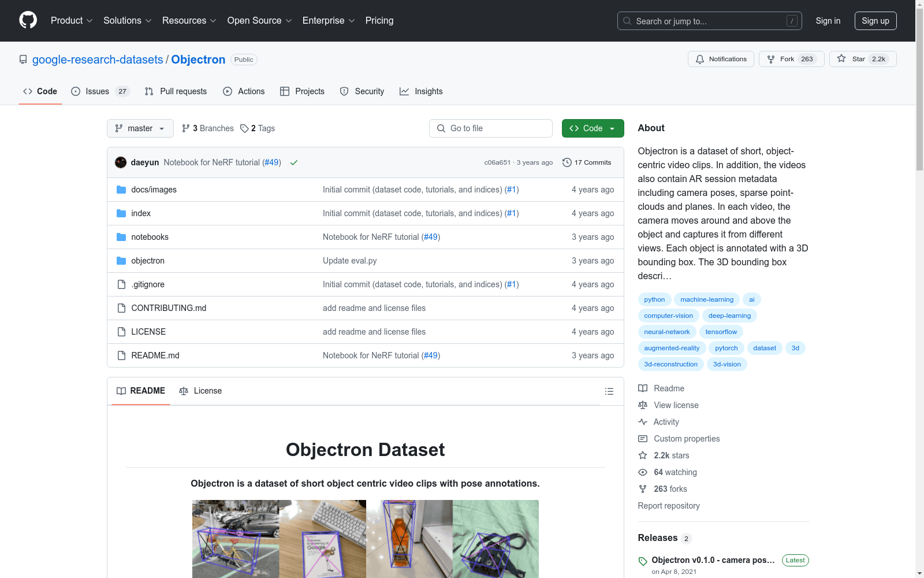Image resolution: width=924 pixels, height=578 pixels.
Task: Open the Issues tab
Action: (x=100, y=91)
